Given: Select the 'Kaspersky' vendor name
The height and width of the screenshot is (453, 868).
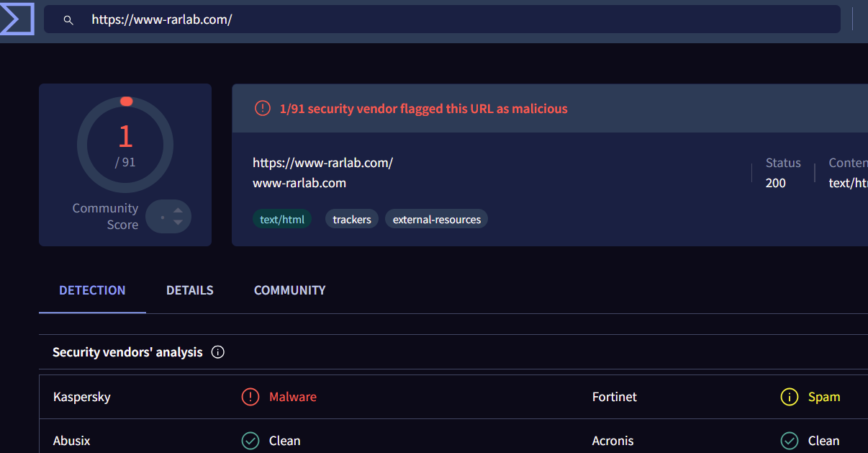Looking at the screenshot, I should (82, 397).
